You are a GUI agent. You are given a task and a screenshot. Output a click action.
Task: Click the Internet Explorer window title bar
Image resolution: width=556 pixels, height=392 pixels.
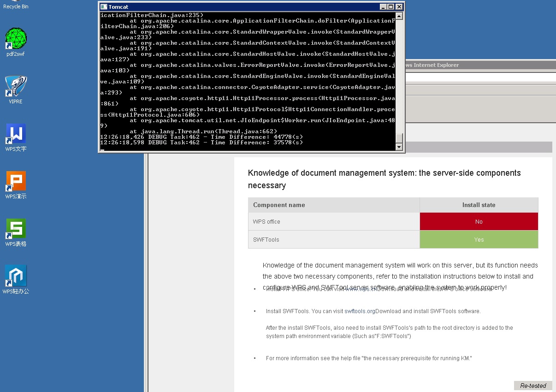coord(480,65)
